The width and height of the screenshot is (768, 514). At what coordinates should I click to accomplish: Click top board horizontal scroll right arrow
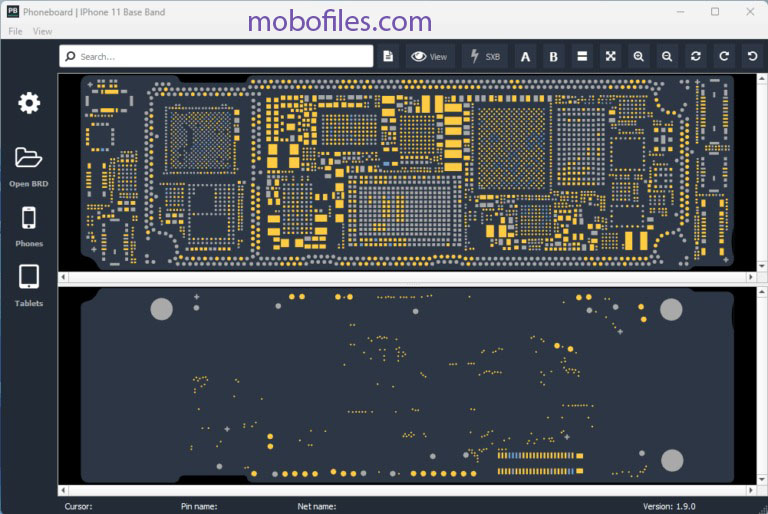751,277
